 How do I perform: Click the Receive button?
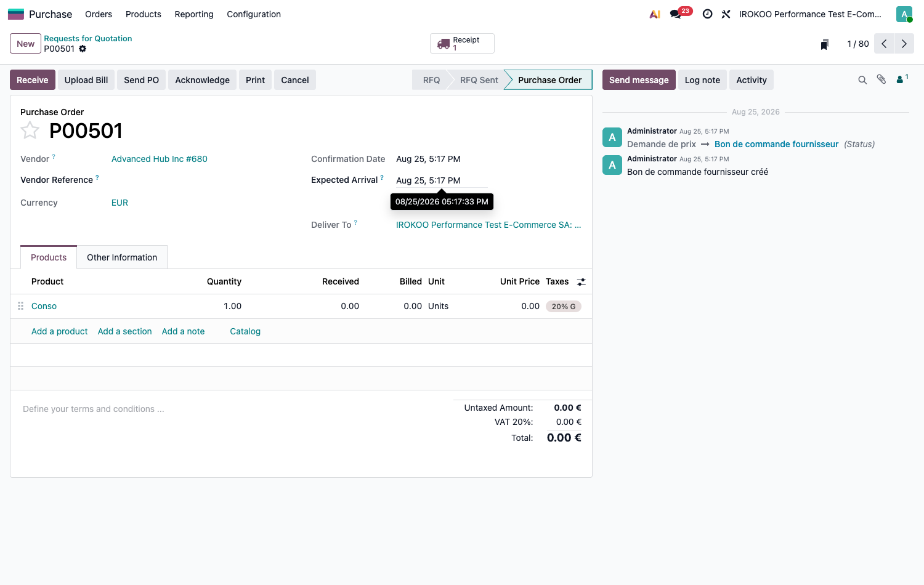(33, 80)
